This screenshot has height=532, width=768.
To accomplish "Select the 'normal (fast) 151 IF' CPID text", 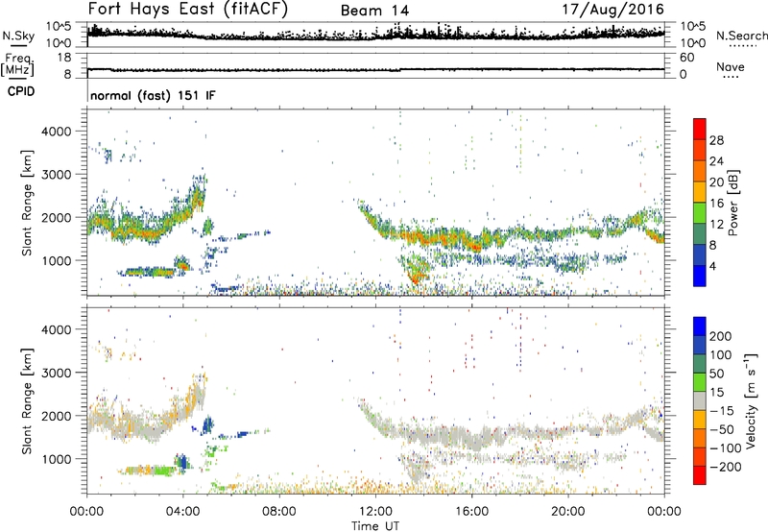I will 153,95.
